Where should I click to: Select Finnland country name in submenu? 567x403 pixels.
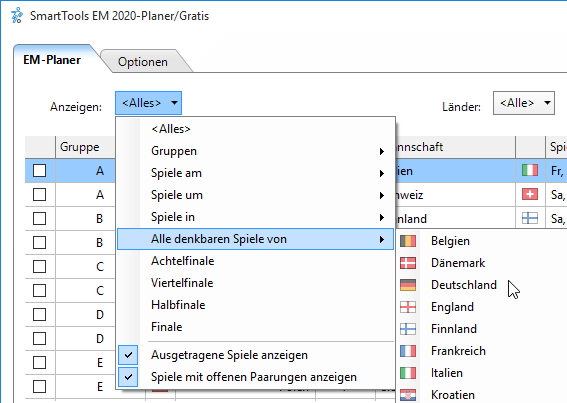[x=454, y=329]
